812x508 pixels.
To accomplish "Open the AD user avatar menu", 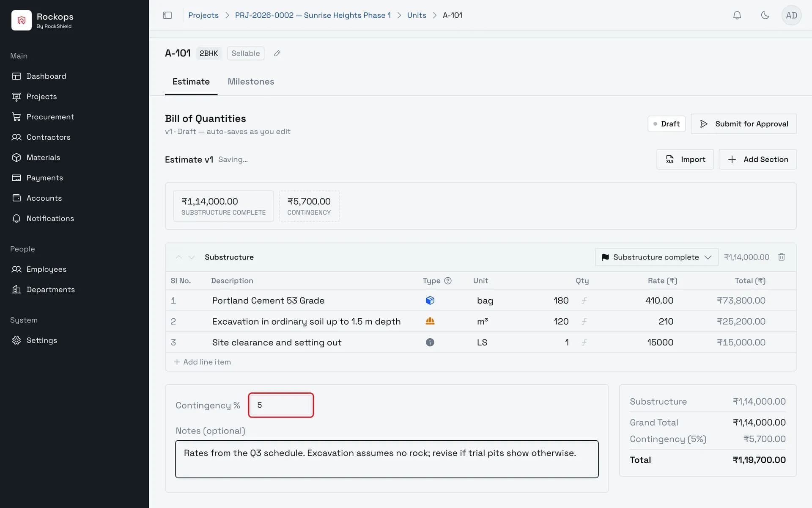I will pyautogui.click(x=791, y=15).
